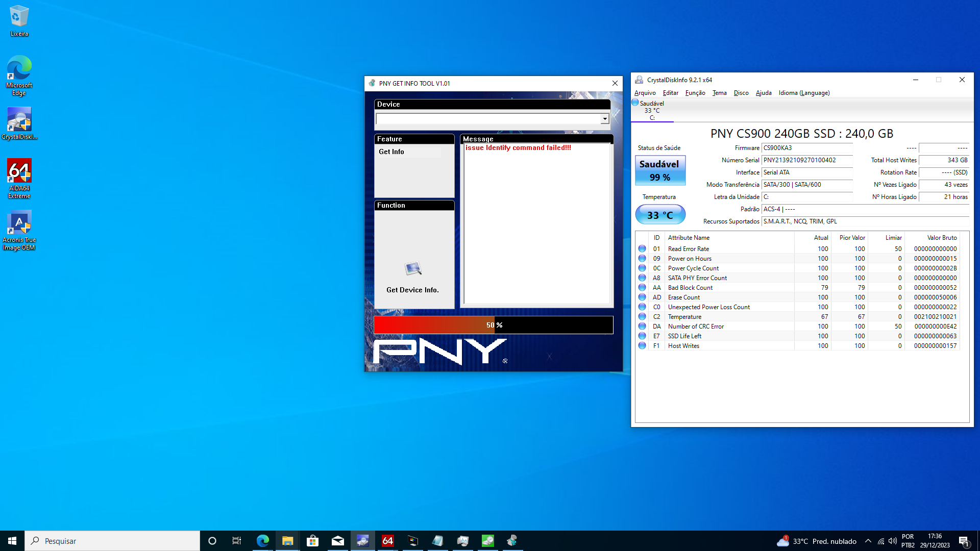Open the Disco menu
This screenshot has height=551, width=980.
741,93
